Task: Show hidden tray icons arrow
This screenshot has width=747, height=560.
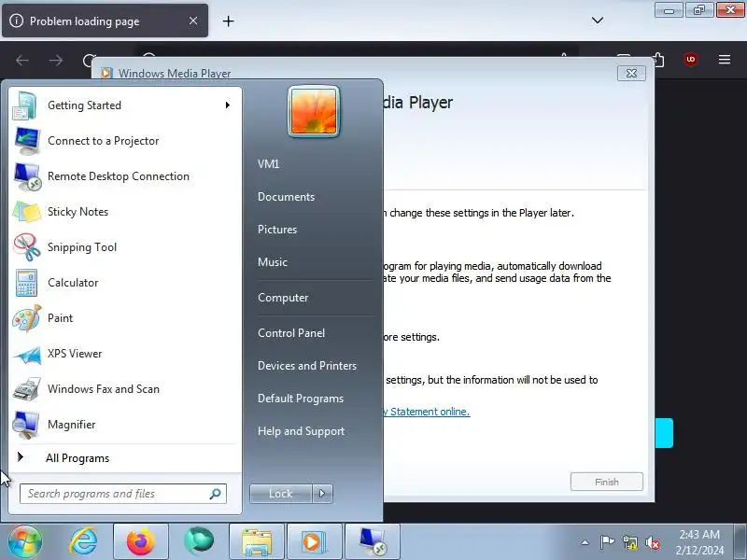Action: click(585, 542)
